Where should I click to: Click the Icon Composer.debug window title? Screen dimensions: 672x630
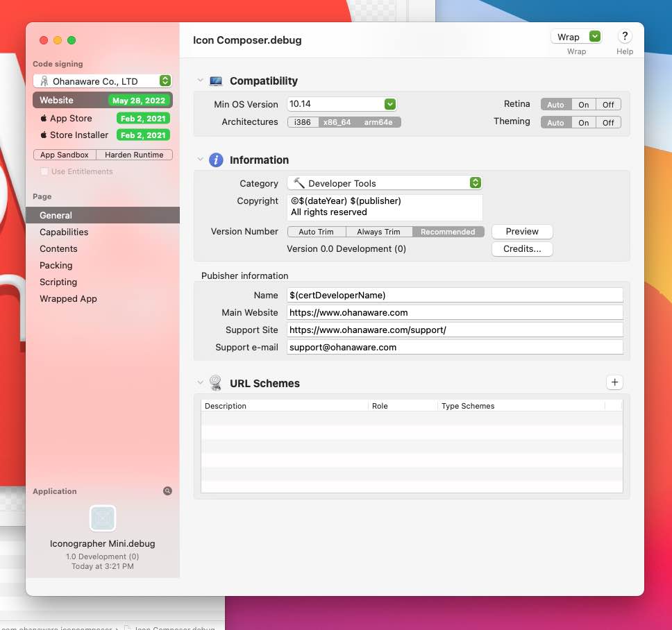247,40
